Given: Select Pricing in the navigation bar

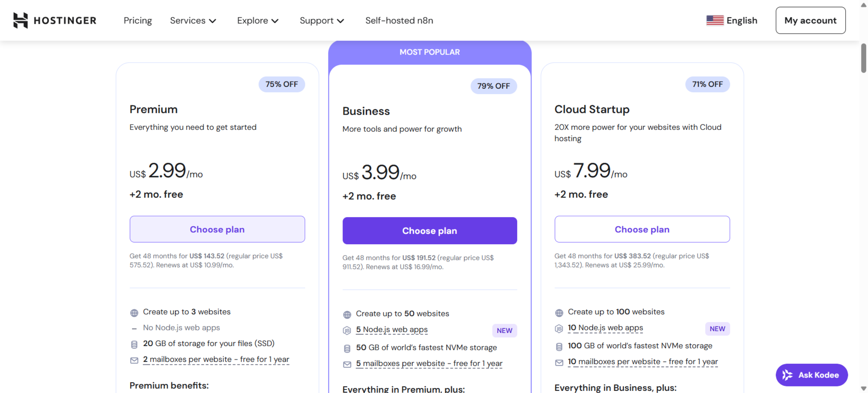Looking at the screenshot, I should pyautogui.click(x=138, y=21).
